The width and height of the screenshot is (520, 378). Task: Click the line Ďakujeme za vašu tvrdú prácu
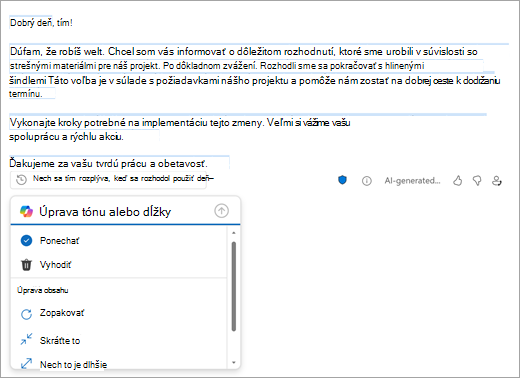(x=108, y=163)
